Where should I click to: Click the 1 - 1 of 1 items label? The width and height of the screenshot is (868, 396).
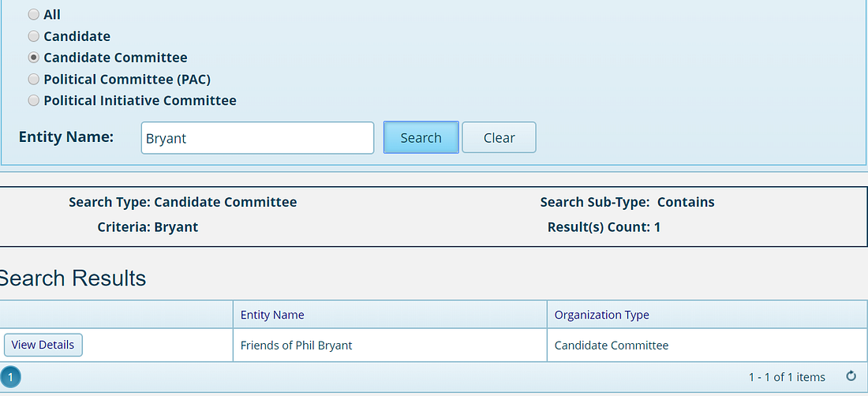tap(787, 377)
